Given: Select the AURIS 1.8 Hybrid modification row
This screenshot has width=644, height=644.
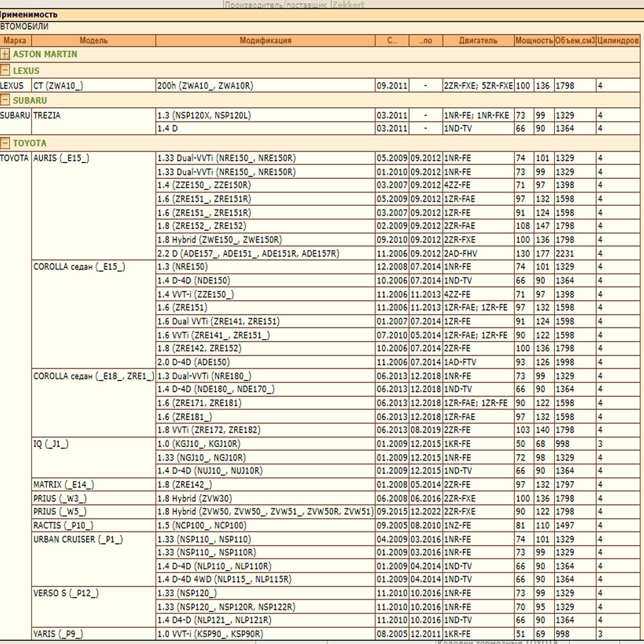Looking at the screenshot, I should point(220,239).
